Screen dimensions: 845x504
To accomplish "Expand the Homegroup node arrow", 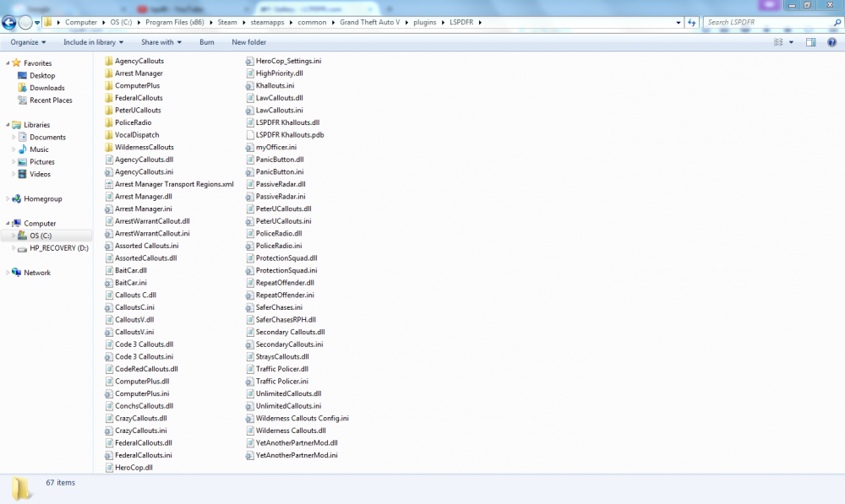I will (8, 198).
